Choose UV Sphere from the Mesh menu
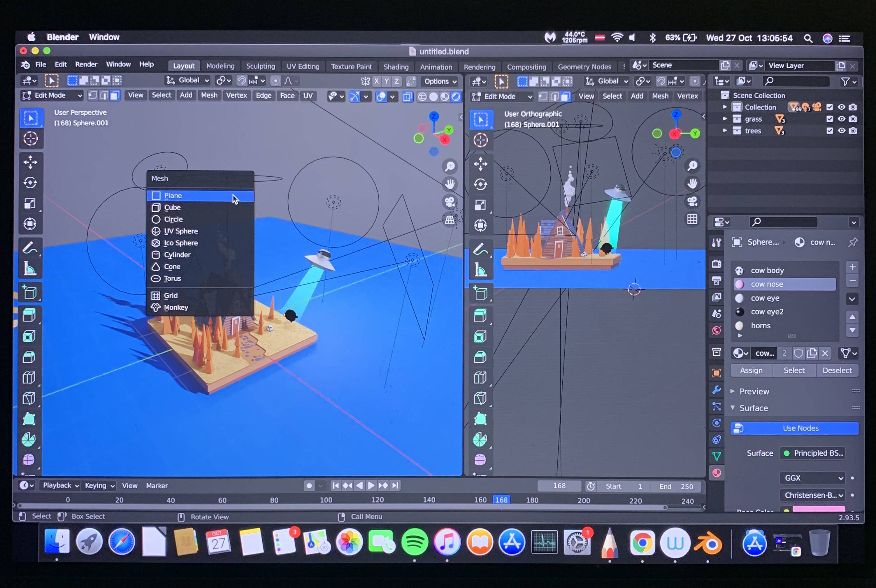The image size is (876, 588). click(200, 231)
